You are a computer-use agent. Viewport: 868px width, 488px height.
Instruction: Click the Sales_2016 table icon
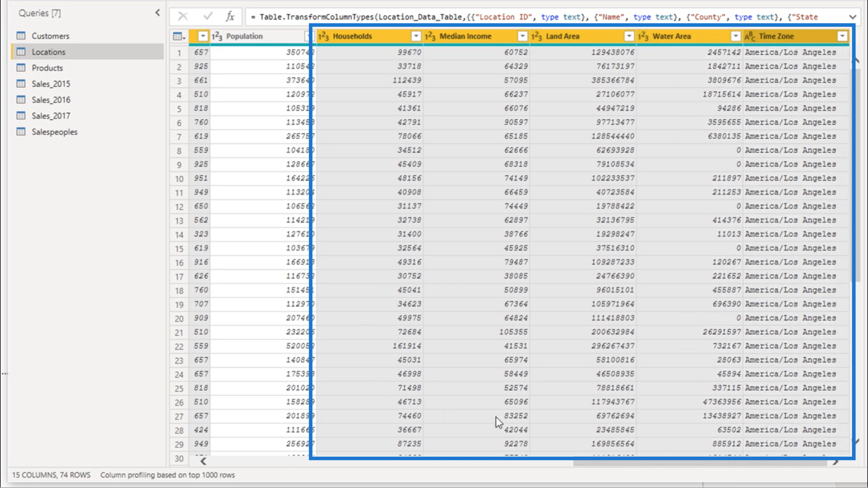(x=21, y=100)
